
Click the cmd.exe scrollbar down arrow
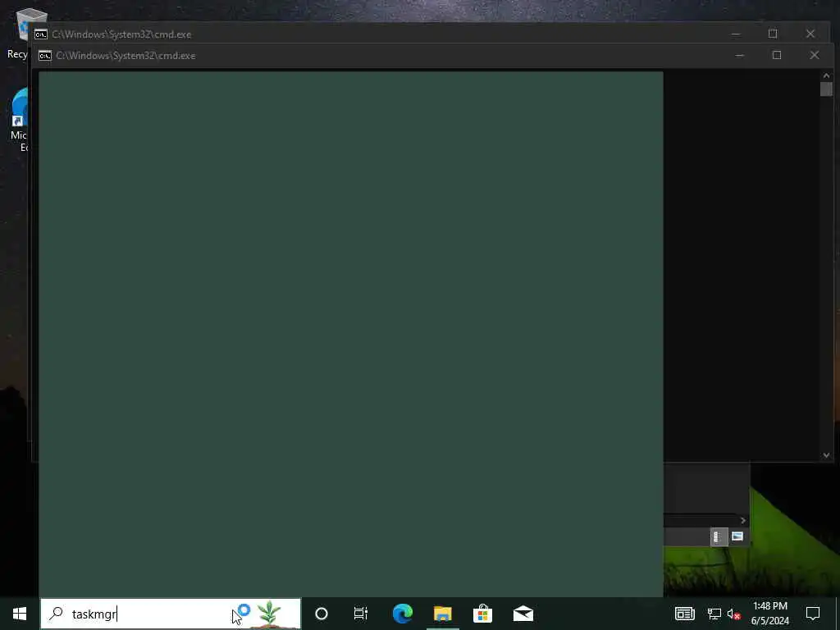pos(826,455)
